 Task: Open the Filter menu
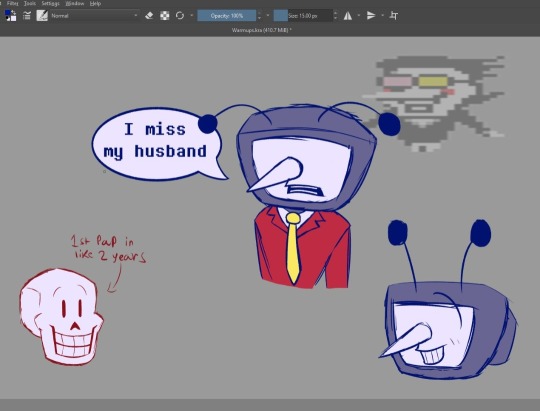point(12,3)
